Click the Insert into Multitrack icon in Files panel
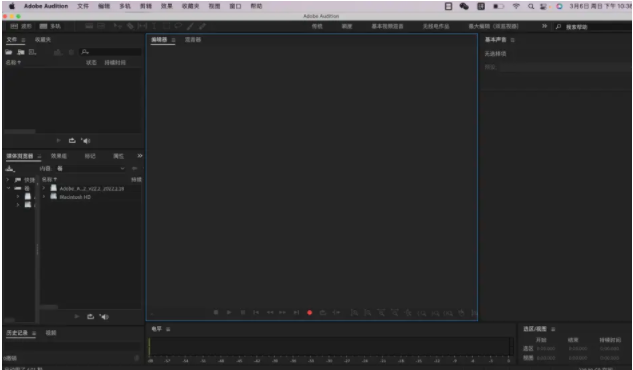The width and height of the screenshot is (633, 370). [x=58, y=52]
